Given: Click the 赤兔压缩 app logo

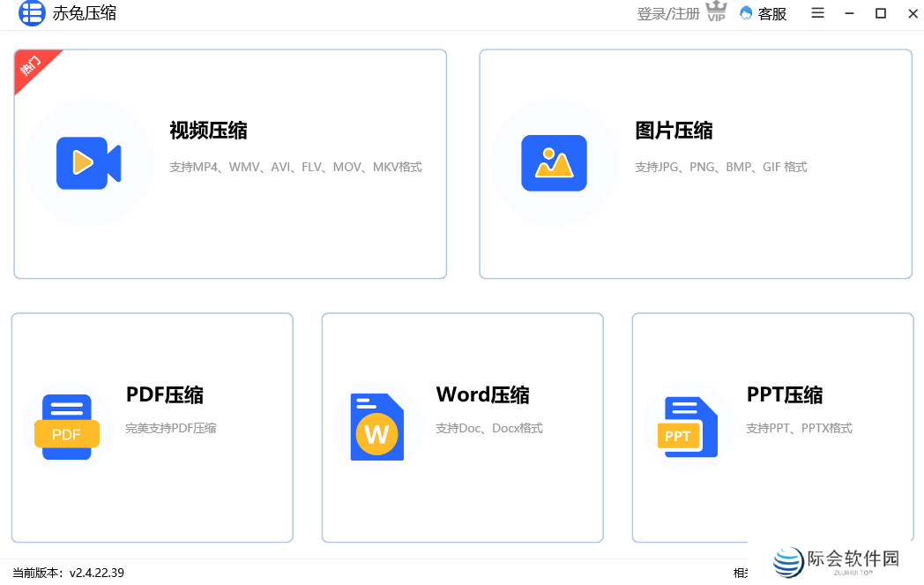Looking at the screenshot, I should [x=32, y=13].
